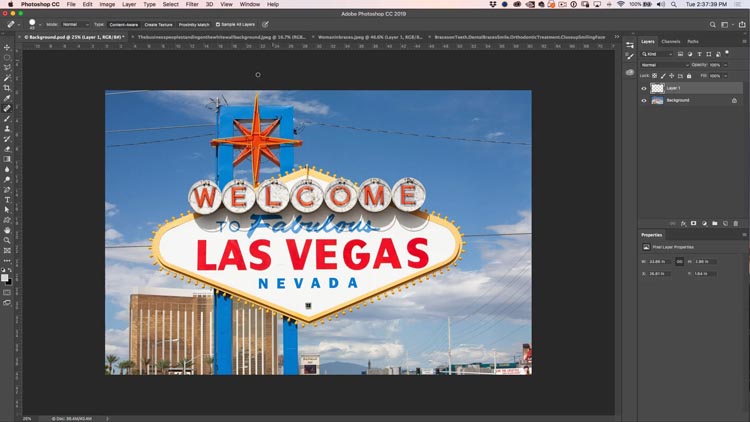750x422 pixels.
Task: Toggle lock image pixels brush icon
Action: 663,76
